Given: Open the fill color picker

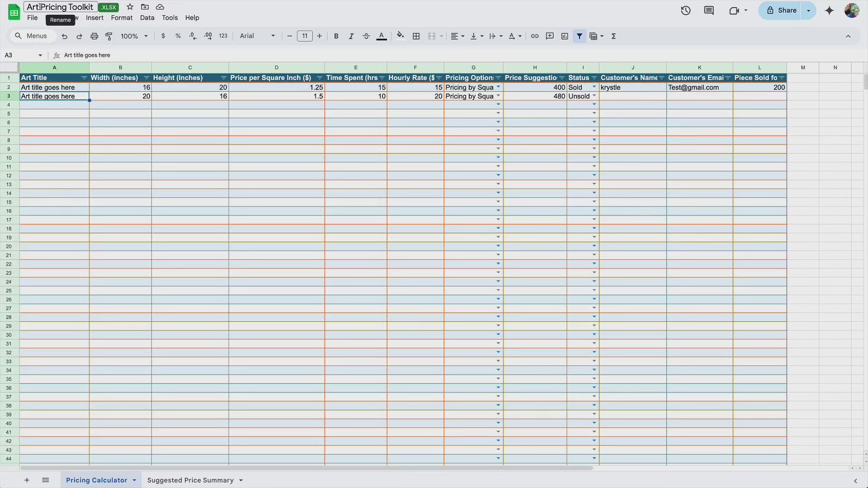Looking at the screenshot, I should [x=400, y=36].
